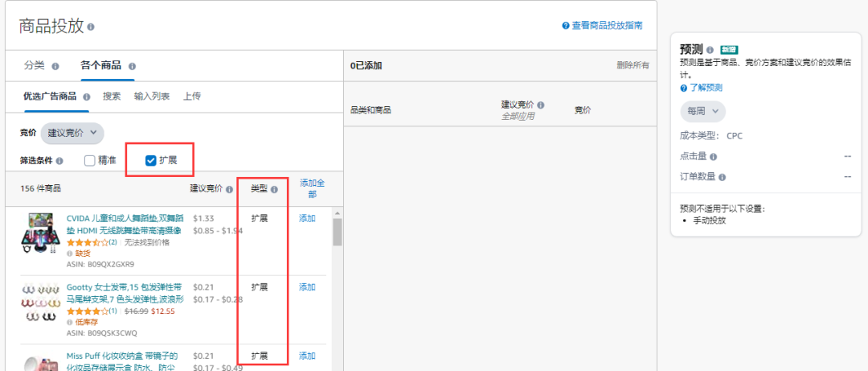This screenshot has height=371, width=868.
Task: Switch to the 搜索 sub-tab
Action: 112,97
